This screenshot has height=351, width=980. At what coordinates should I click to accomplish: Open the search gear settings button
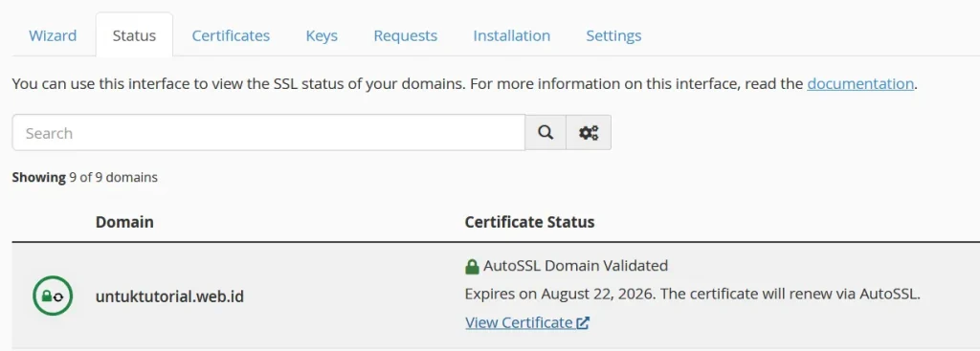click(589, 132)
